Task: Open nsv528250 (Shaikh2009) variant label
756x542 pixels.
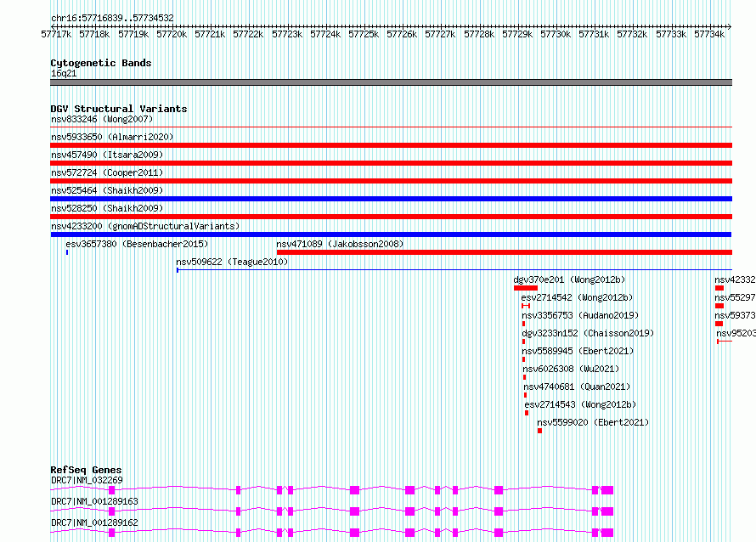Action: 107,208
